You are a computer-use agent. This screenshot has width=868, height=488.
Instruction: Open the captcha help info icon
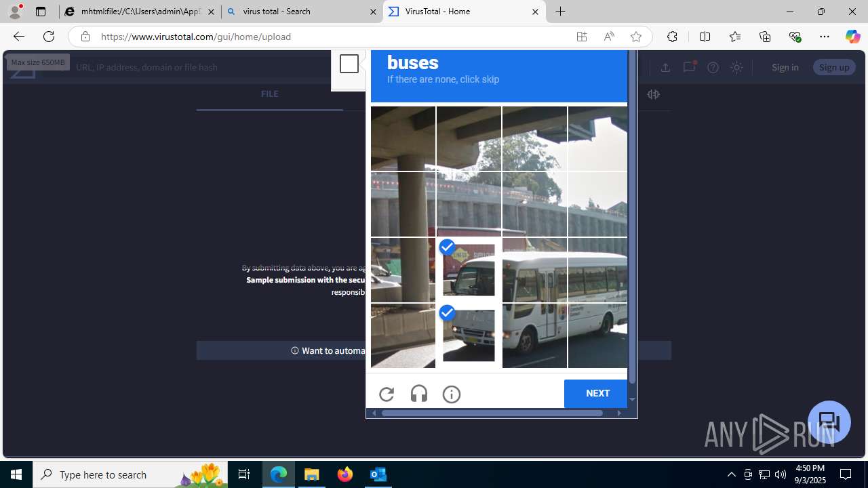452,394
